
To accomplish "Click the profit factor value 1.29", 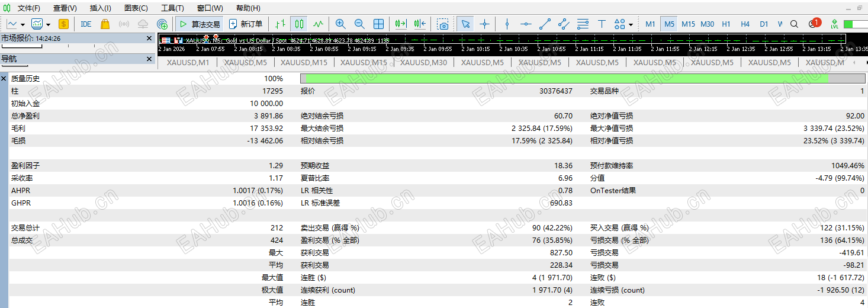I will (x=276, y=166).
